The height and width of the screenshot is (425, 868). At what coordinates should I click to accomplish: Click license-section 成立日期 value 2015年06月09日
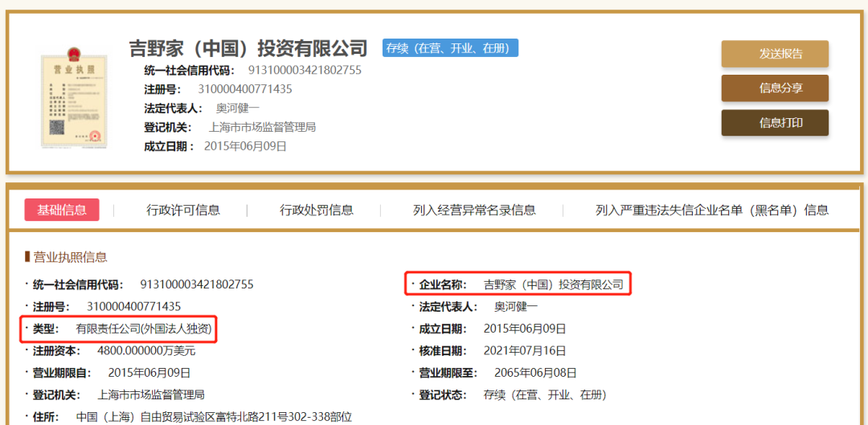click(x=525, y=329)
